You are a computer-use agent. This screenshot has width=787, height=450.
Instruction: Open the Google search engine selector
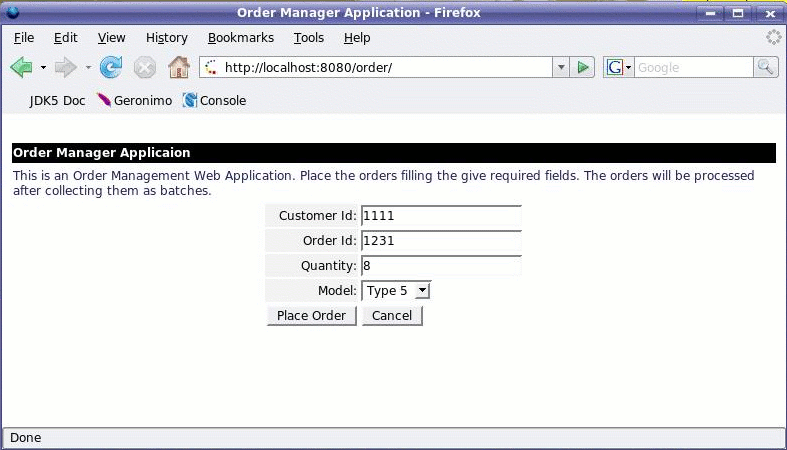[619, 67]
